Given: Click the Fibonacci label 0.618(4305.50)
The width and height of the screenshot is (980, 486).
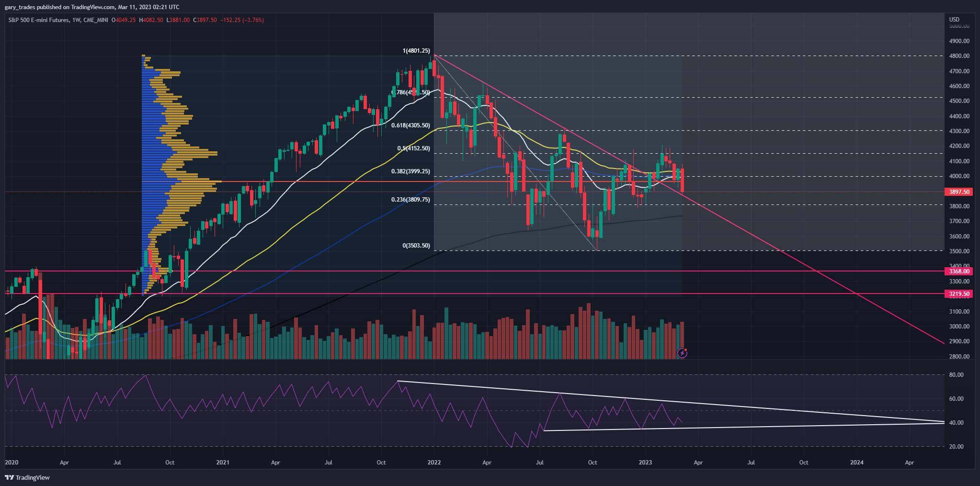Looking at the screenshot, I should (410, 125).
